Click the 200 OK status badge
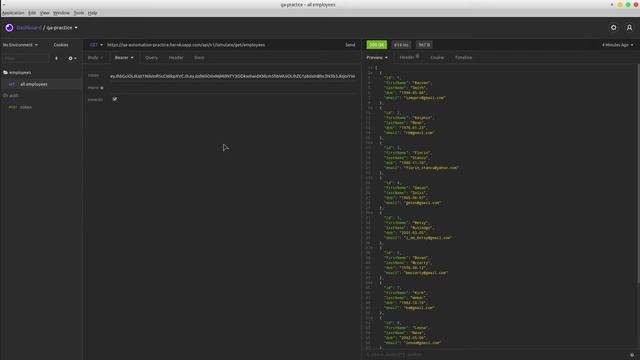The height and width of the screenshot is (360, 640). (x=376, y=44)
